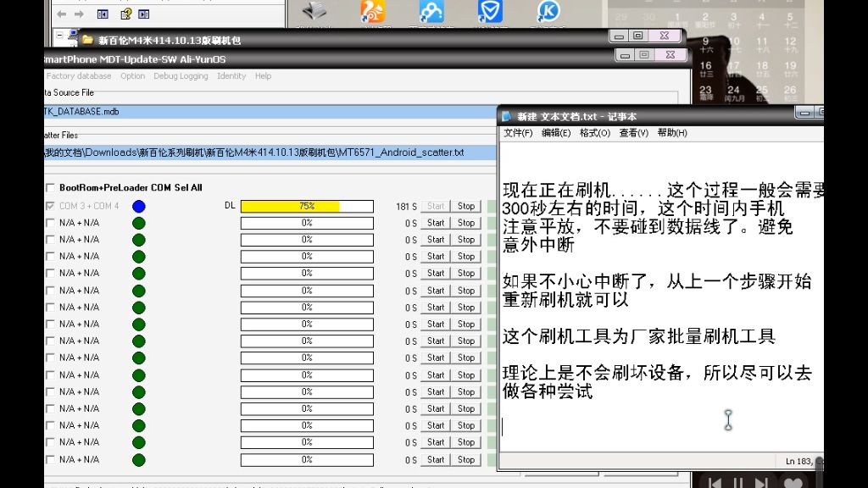Open Notepad's 查看(V) menu

coord(634,133)
